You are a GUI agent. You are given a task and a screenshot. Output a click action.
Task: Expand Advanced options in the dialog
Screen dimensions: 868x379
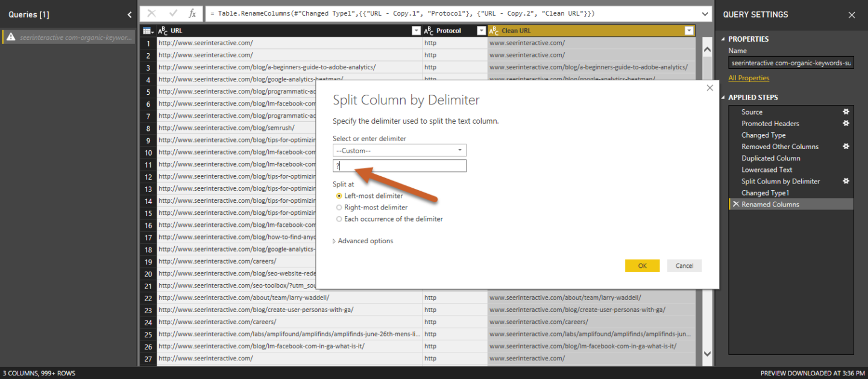363,241
